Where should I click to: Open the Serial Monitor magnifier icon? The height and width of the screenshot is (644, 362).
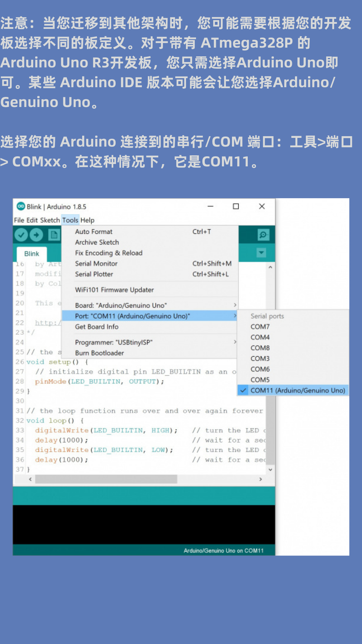click(263, 235)
